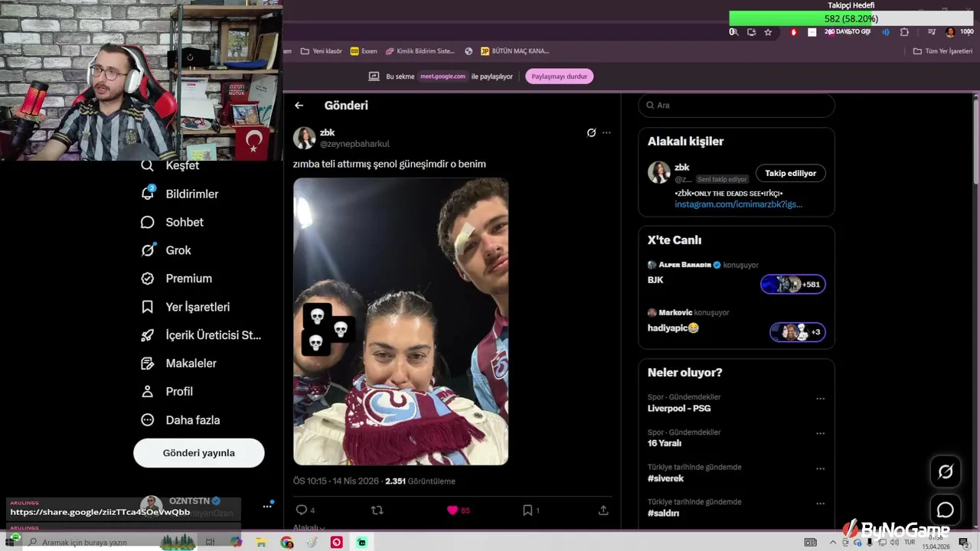Open the browser profile avatar

click(950, 32)
